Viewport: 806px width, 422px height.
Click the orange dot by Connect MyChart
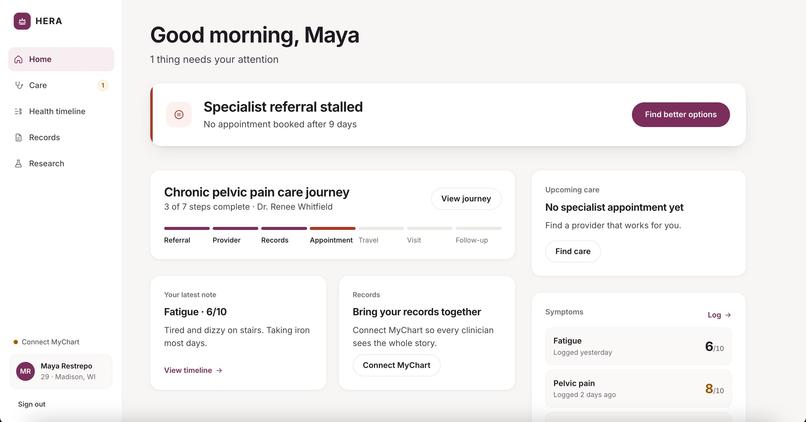click(x=15, y=342)
